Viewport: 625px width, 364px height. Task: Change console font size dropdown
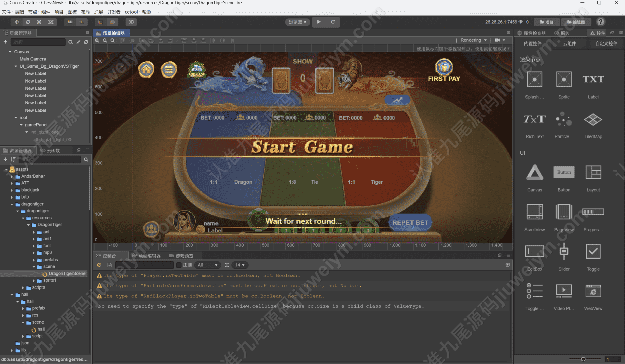pyautogui.click(x=240, y=265)
